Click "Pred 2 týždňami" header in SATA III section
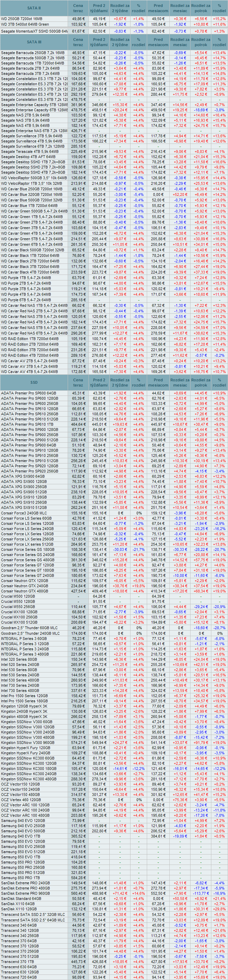This screenshot has width=228, height=980. (x=99, y=42)
